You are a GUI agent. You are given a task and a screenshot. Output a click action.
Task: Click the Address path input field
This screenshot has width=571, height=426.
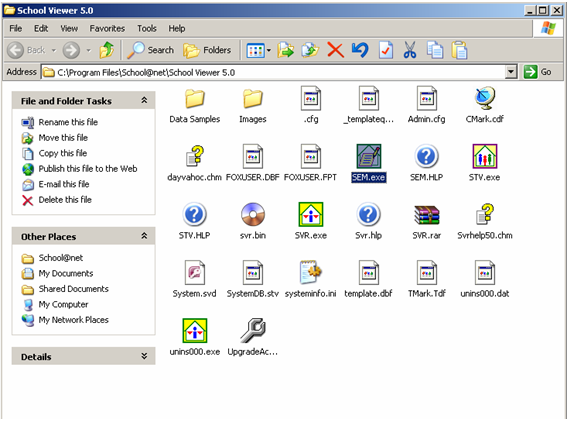tap(274, 72)
